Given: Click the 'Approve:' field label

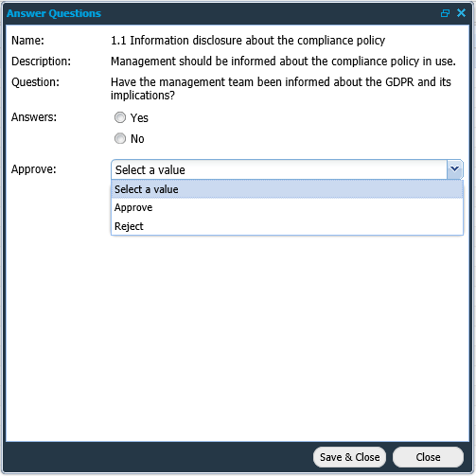Looking at the screenshot, I should [34, 169].
